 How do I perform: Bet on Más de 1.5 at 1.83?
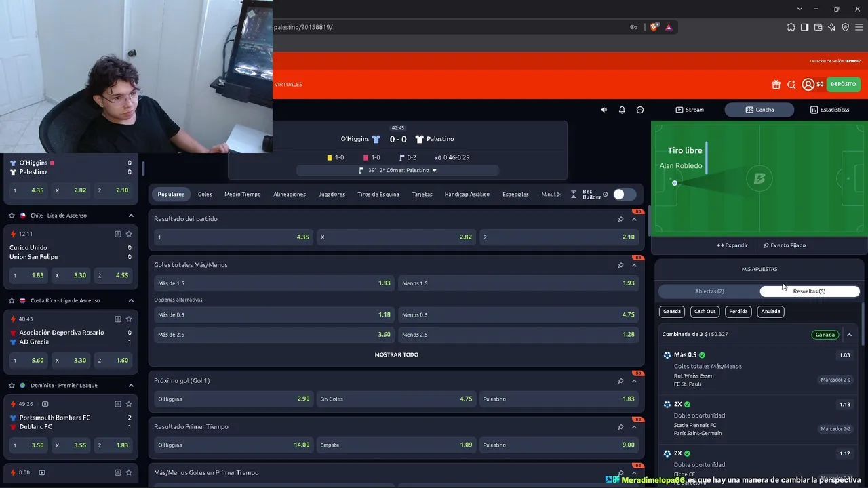coord(274,283)
